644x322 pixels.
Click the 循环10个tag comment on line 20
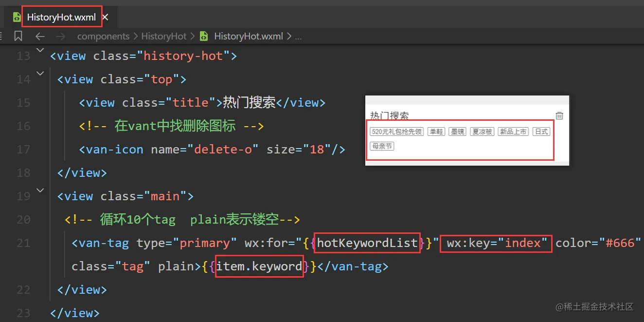[182, 220]
